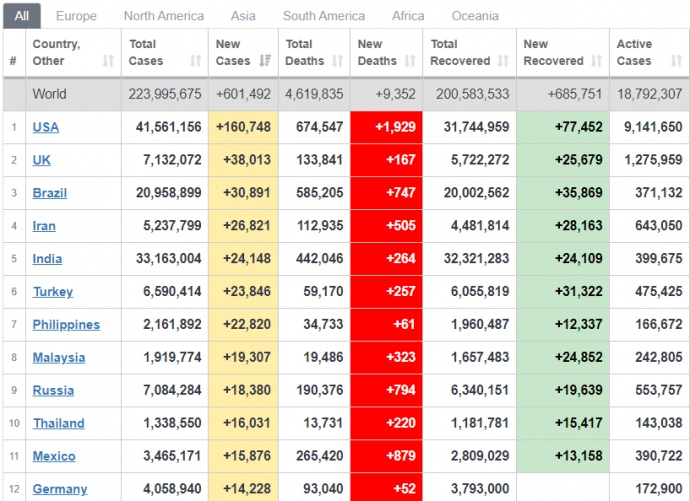Click the Brazil country link
The image size is (690, 501).
(50, 193)
